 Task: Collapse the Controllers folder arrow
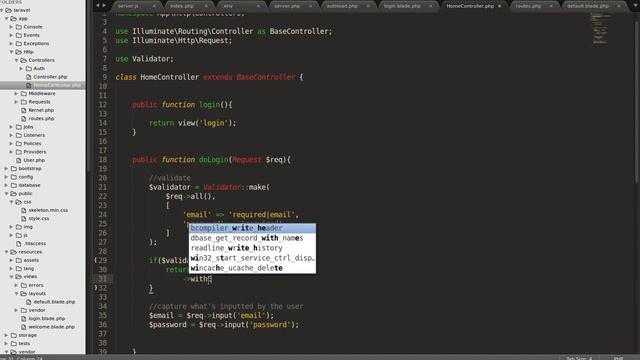(x=16, y=60)
